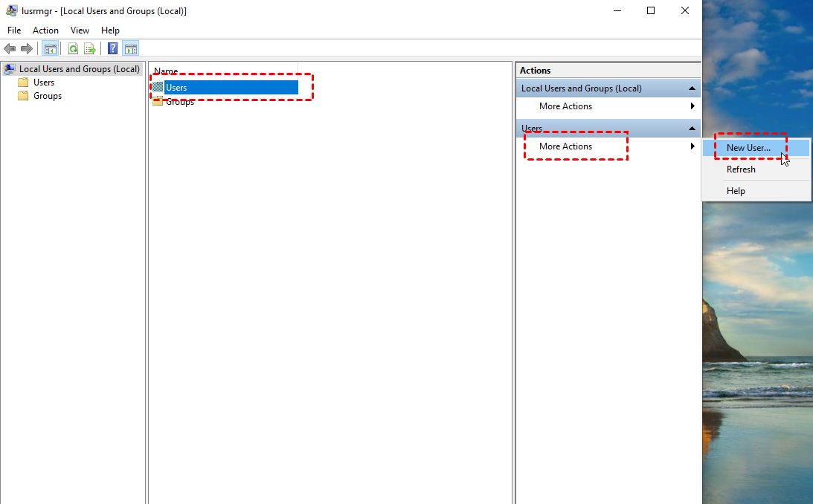Image resolution: width=813 pixels, height=504 pixels.
Task: Select Local Users and Groups (Local) tree root
Action: click(x=80, y=69)
